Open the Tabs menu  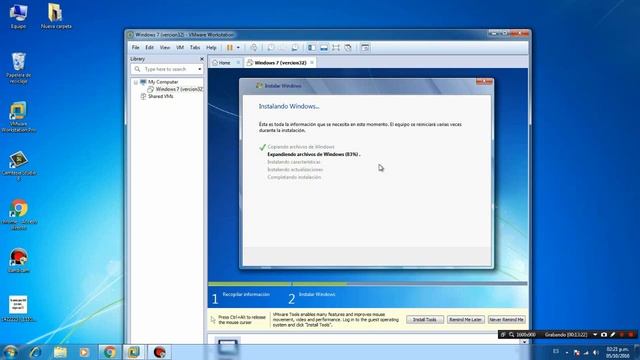195,48
